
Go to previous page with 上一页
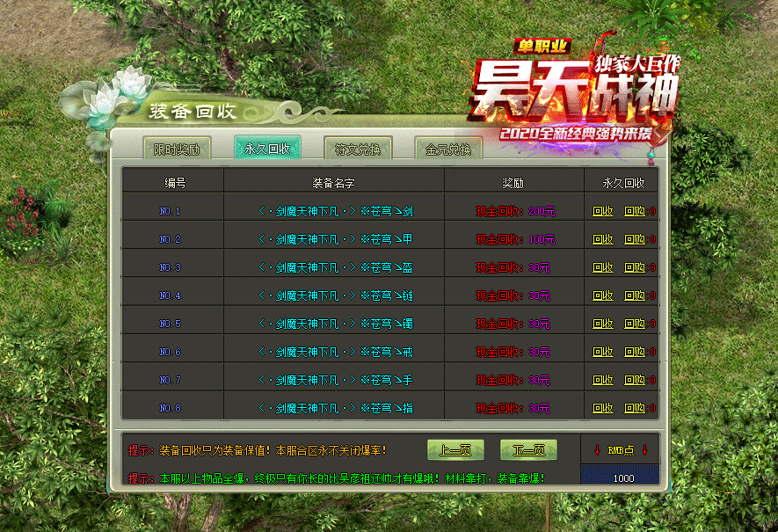455,450
